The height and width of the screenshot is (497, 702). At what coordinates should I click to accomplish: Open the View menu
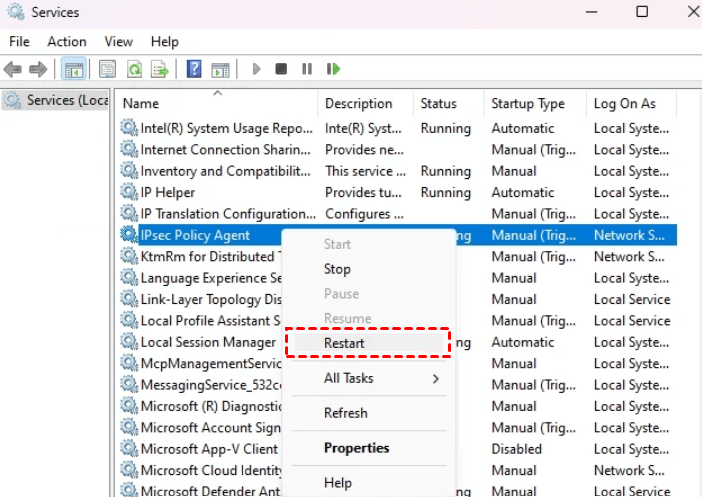click(x=119, y=41)
